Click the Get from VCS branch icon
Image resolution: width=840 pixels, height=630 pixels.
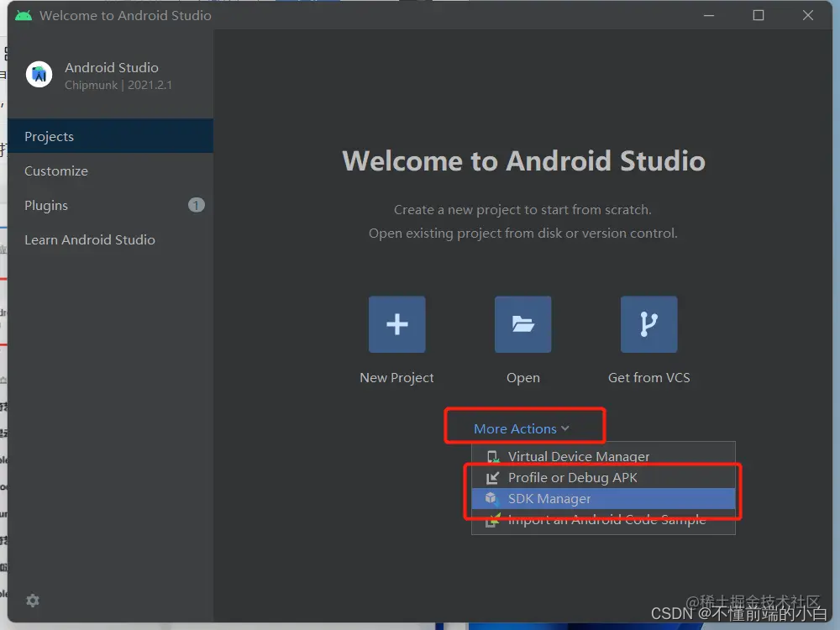(648, 324)
